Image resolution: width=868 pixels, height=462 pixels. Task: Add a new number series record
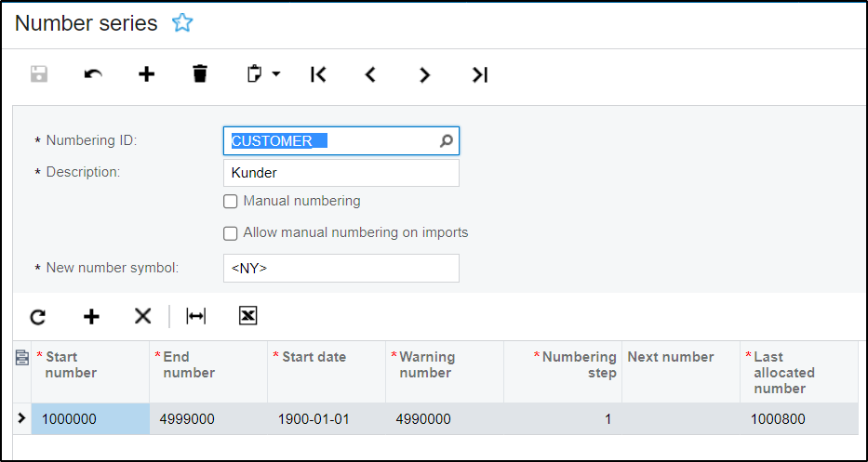point(146,74)
